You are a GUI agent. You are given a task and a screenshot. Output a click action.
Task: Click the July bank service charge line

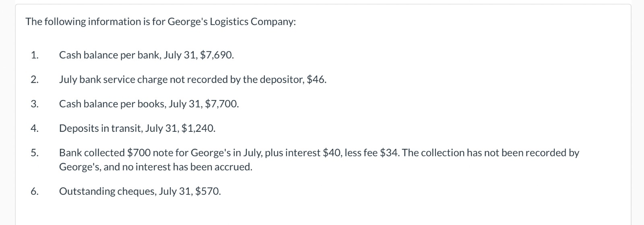193,79
